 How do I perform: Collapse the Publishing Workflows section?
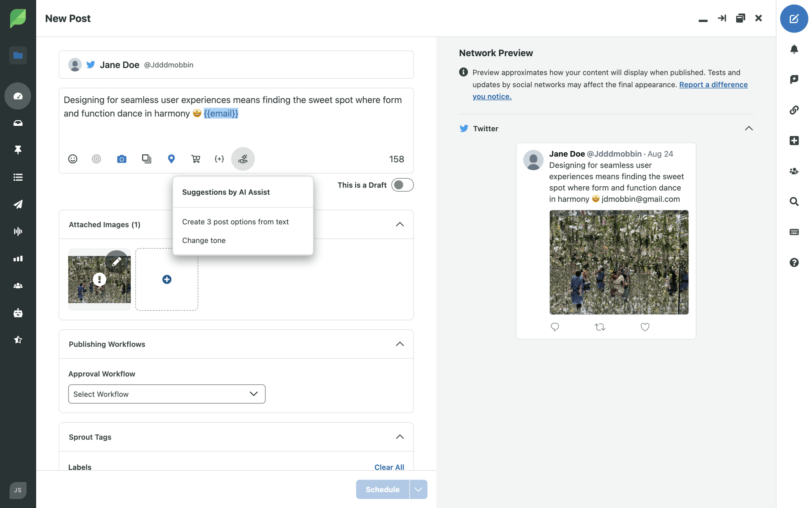coord(400,344)
